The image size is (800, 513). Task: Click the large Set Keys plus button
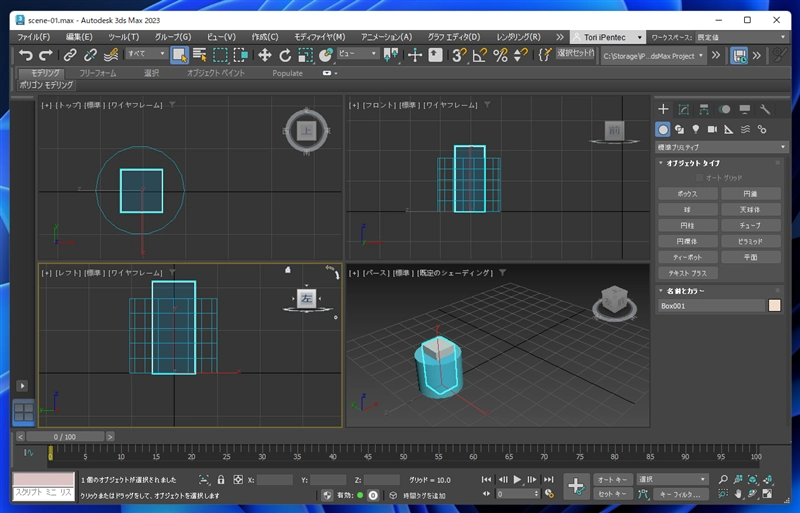tap(577, 486)
